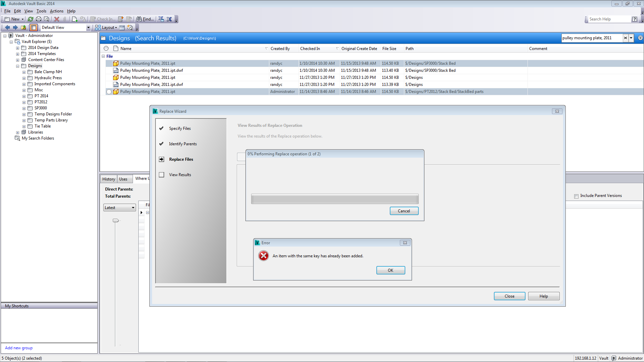644x362 pixels.
Task: Click the Search Help input field
Action: [x=609, y=19]
